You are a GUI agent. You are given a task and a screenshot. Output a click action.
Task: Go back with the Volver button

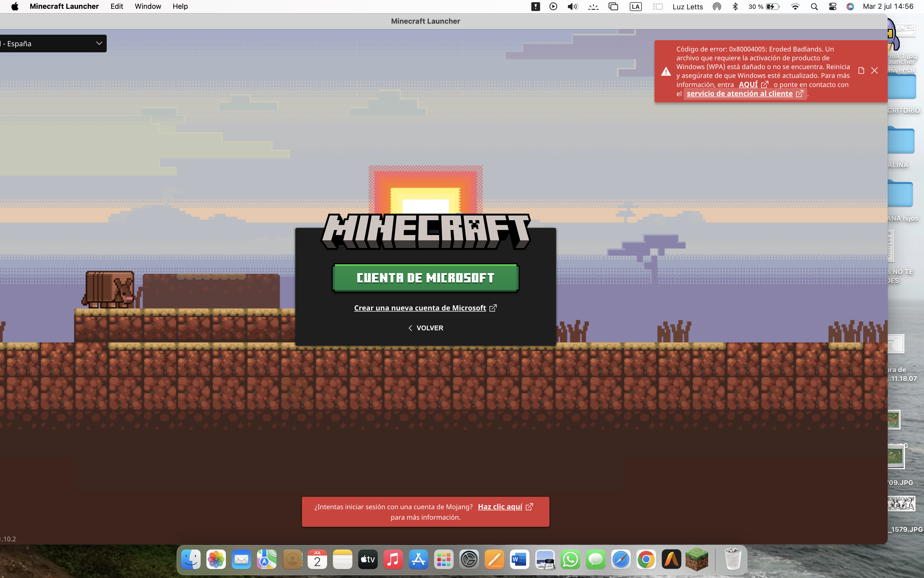tap(425, 328)
